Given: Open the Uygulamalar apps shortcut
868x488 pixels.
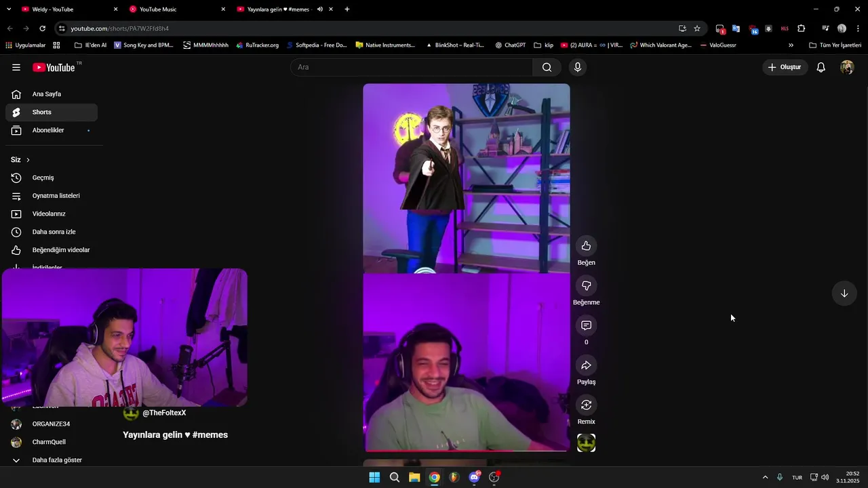Looking at the screenshot, I should pyautogui.click(x=25, y=45).
